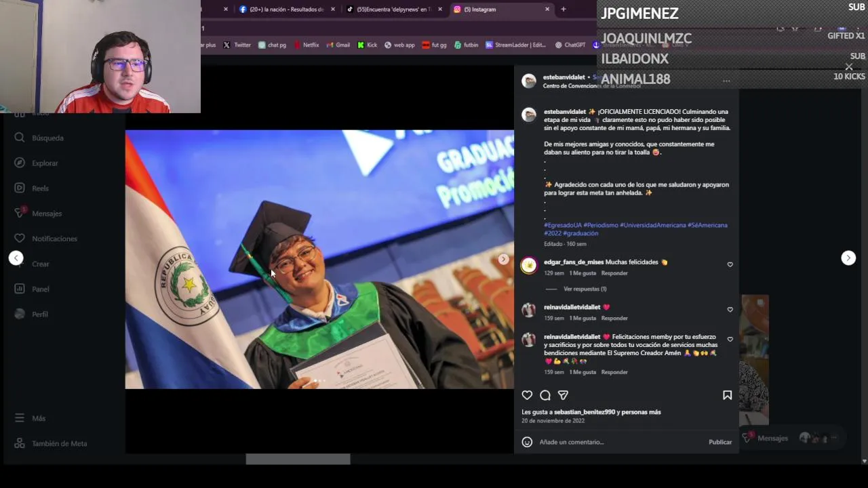Open the futbin bookmark
This screenshot has height=488, width=868.
click(x=466, y=45)
